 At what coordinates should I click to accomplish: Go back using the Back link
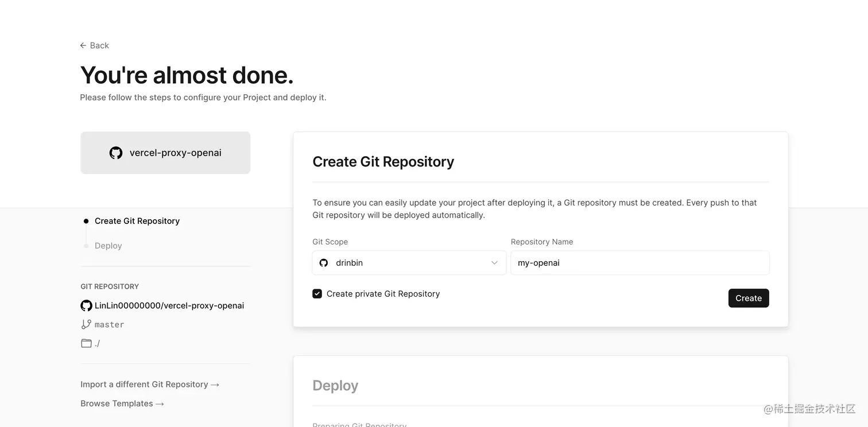point(95,45)
